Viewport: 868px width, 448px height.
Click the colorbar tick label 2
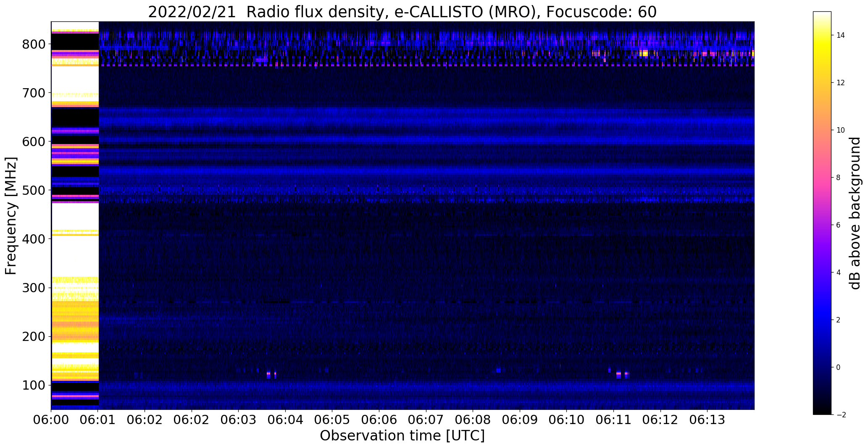[839, 320]
